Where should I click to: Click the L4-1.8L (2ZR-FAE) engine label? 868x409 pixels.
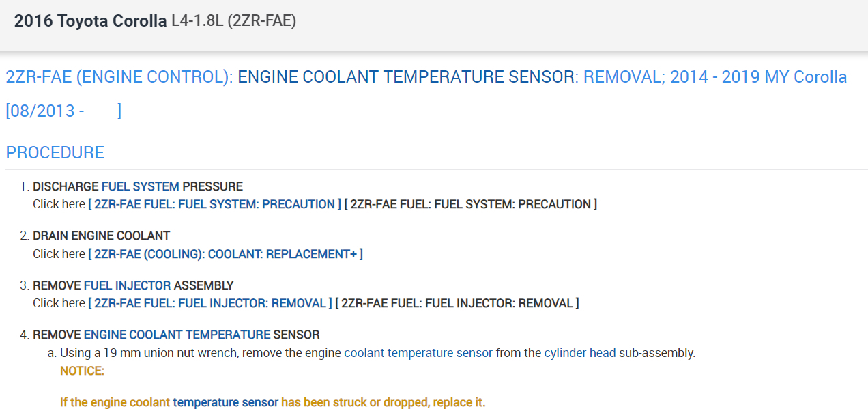pos(233,21)
